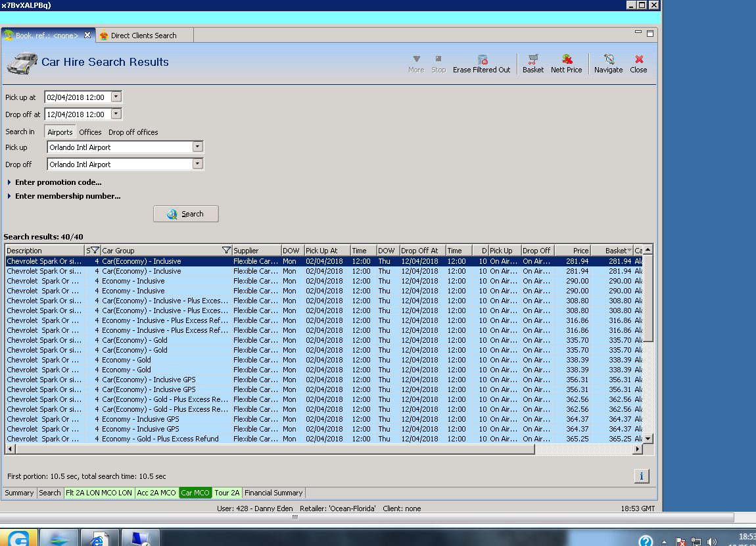Viewport: 756px width, 546px height.
Task: Click filter icon on S column header
Action: [x=95, y=251]
